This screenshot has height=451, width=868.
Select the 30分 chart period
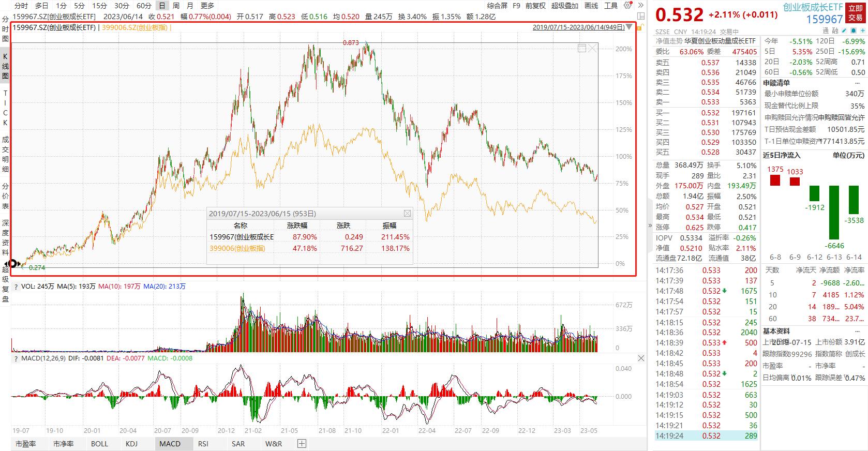point(122,6)
